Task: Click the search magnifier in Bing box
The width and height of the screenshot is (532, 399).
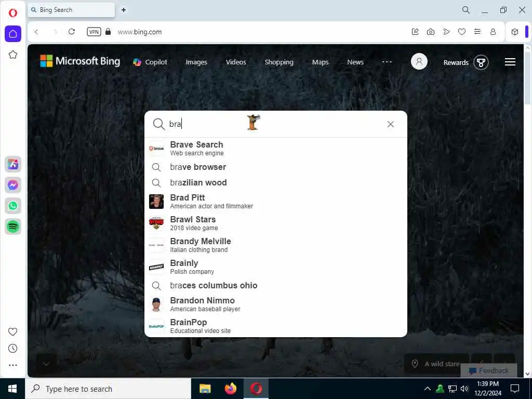Action: pyautogui.click(x=158, y=124)
